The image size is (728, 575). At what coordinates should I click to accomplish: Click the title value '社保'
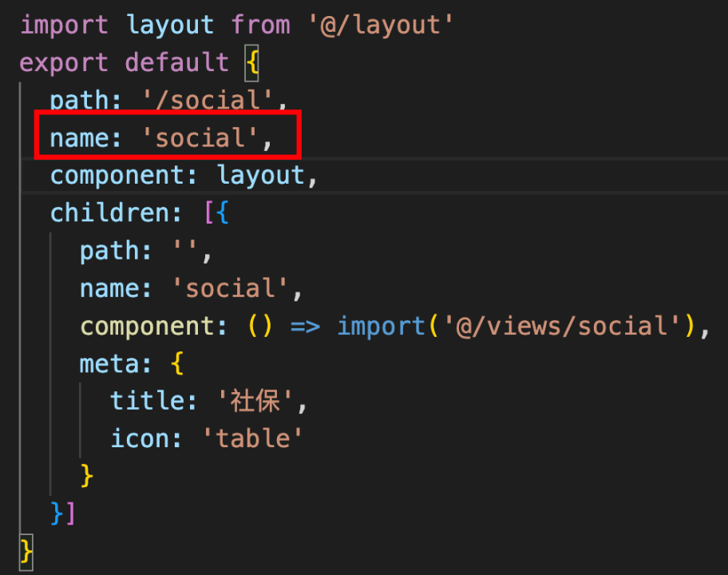point(255,401)
